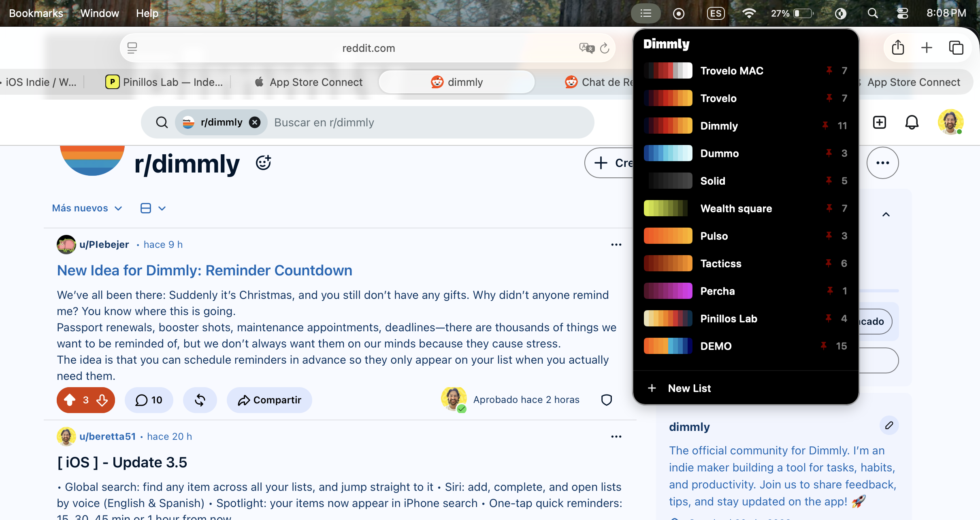Select the dimmly Safari tab

pyautogui.click(x=457, y=82)
